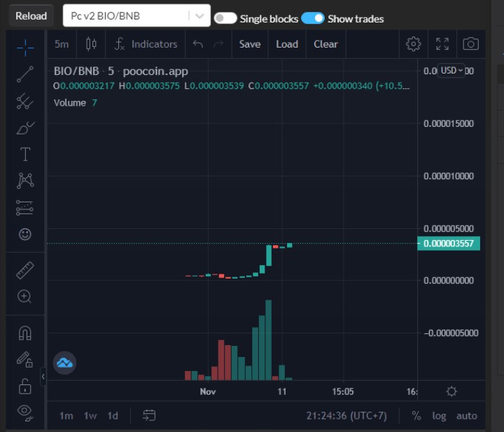504x432 pixels.
Task: Toggle the magnet mode
Action: (25, 333)
